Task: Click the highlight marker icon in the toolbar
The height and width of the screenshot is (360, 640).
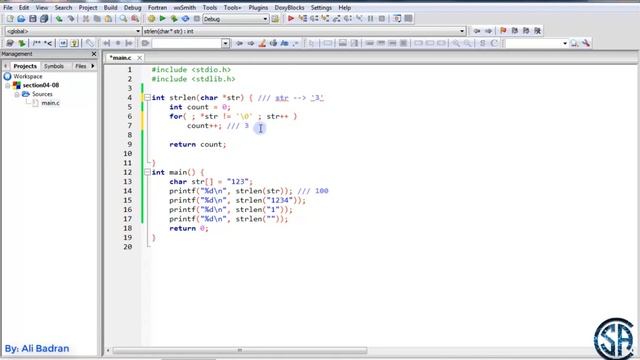Action: tap(262, 43)
